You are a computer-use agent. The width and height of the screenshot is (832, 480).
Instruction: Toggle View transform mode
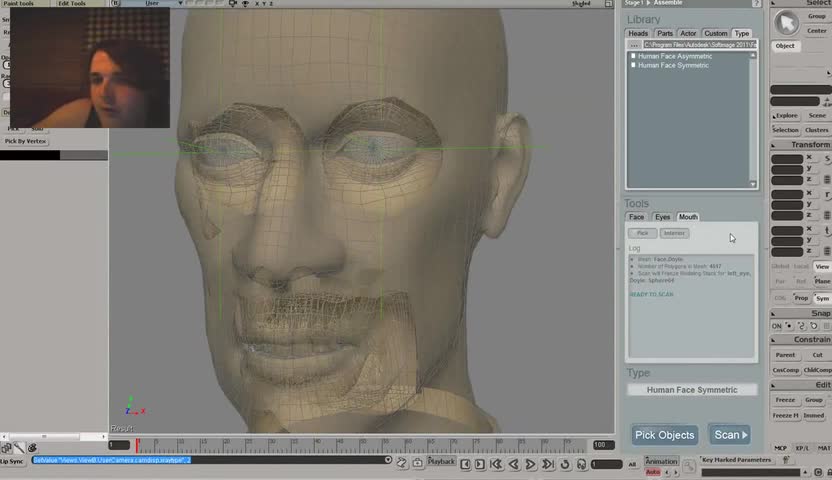coord(822,266)
